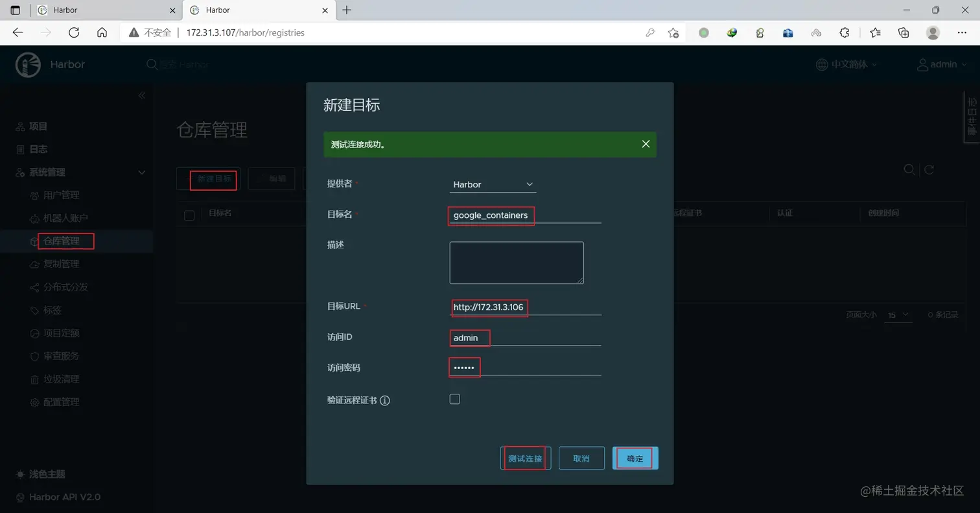Click the 测试连接 test connection button
This screenshot has height=513, width=980.
[x=525, y=458]
